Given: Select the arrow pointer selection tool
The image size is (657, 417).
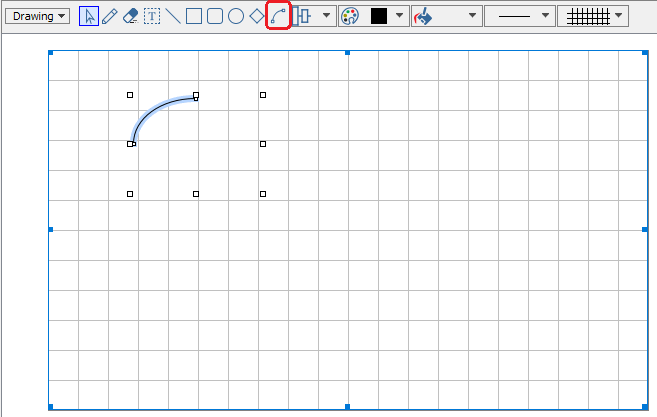Looking at the screenshot, I should (x=89, y=16).
